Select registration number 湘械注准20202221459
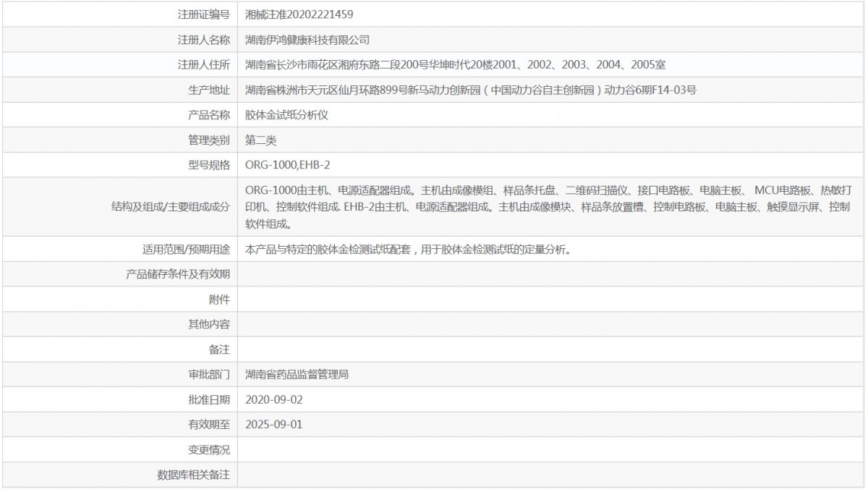 [x=299, y=14]
